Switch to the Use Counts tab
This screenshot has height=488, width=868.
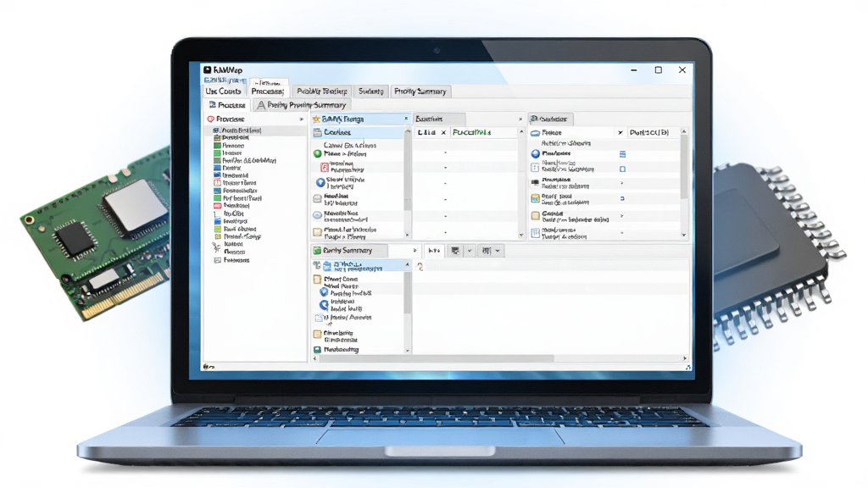pyautogui.click(x=224, y=91)
